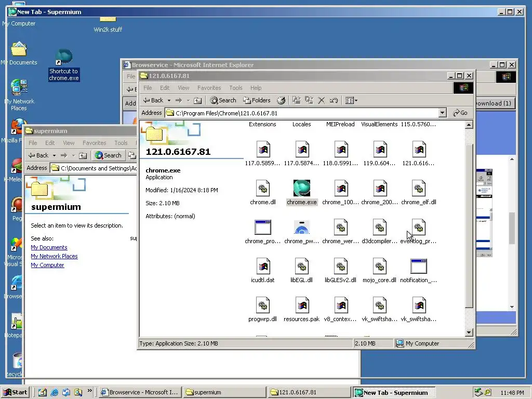Screen dimensions: 532x399
Task: Open the Help menu in 121.0.6167.81 window
Action: pyautogui.click(x=256, y=88)
